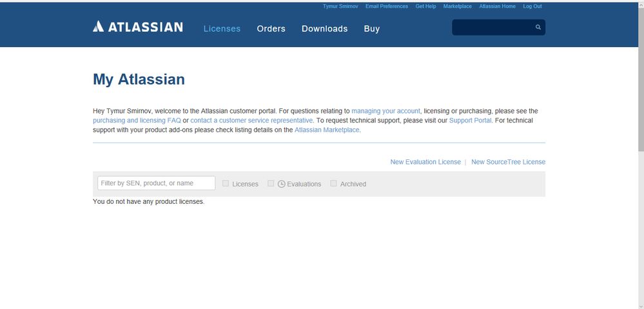Click the search magnifier icon
This screenshot has width=644, height=309.
pyautogui.click(x=538, y=28)
